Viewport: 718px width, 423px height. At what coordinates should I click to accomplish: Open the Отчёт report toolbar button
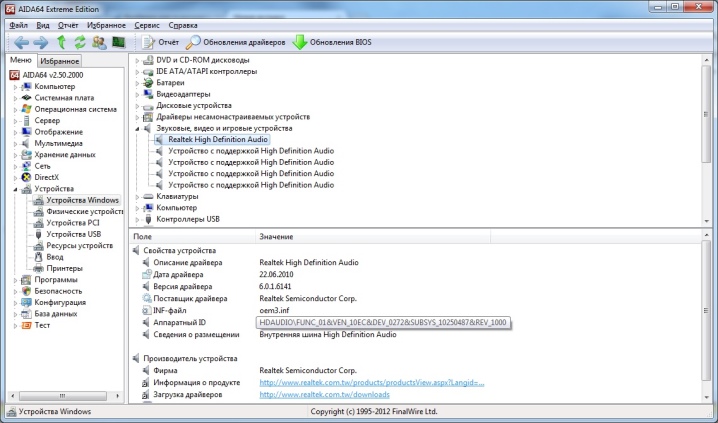pyautogui.click(x=160, y=43)
